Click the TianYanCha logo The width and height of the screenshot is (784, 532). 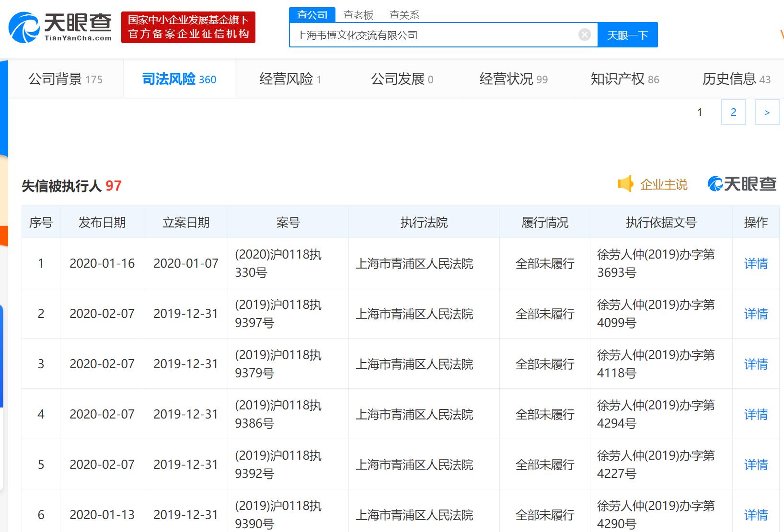point(60,27)
